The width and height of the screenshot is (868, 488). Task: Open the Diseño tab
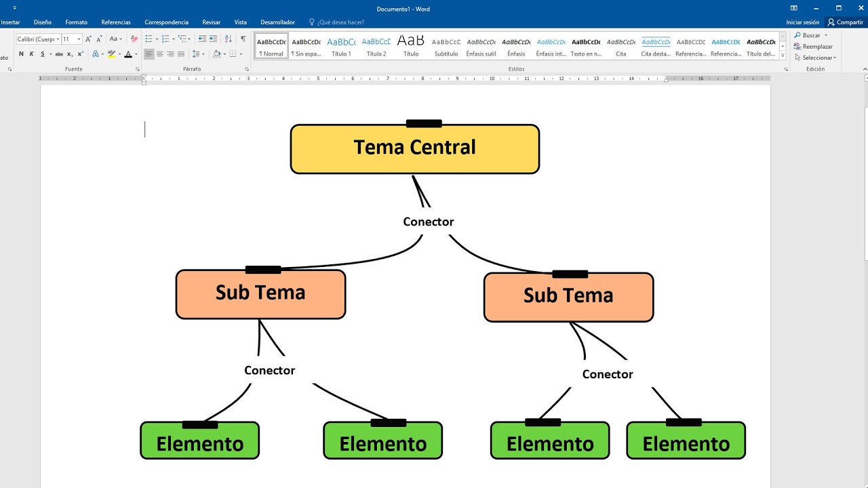(43, 22)
